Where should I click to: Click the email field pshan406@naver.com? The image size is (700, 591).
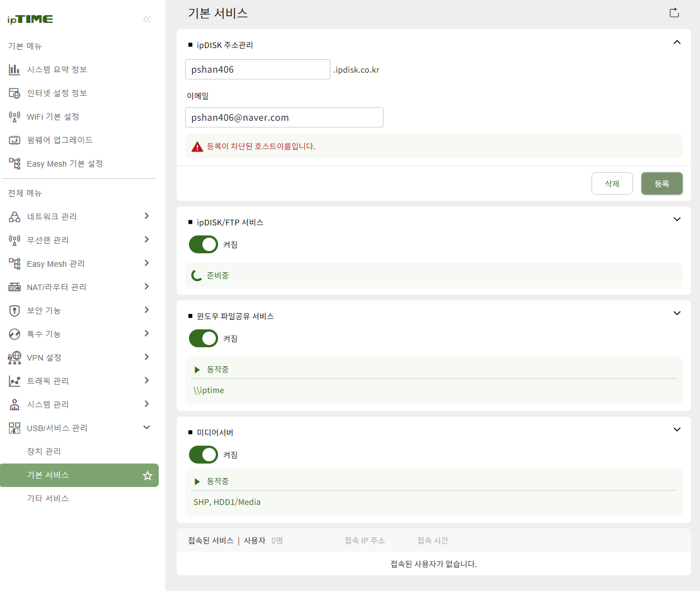coord(284,117)
